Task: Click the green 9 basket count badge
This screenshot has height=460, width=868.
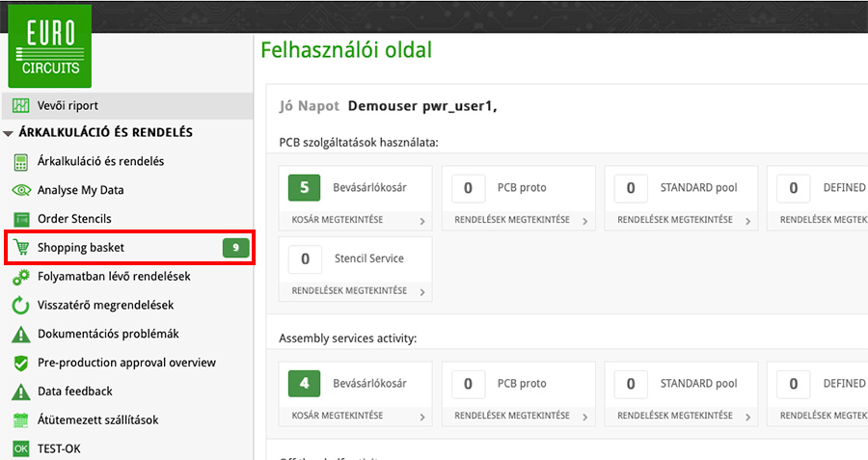Action: (235, 248)
